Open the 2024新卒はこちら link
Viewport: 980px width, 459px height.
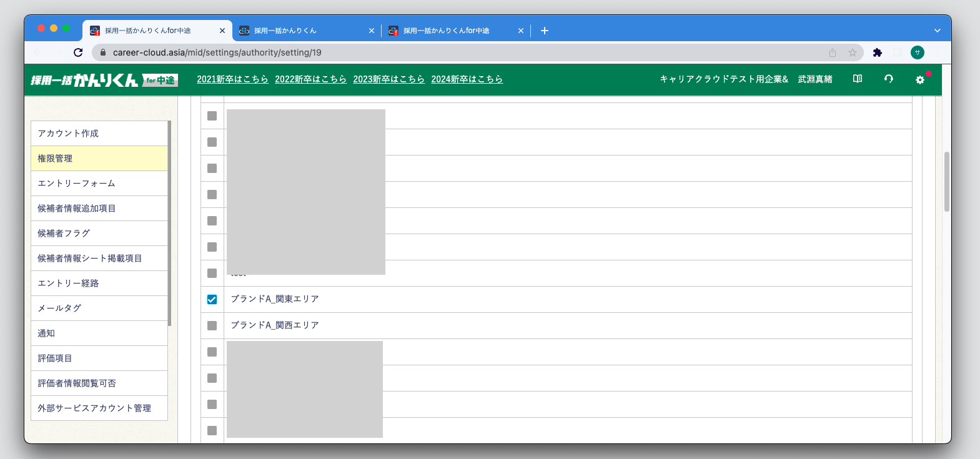[x=467, y=79]
